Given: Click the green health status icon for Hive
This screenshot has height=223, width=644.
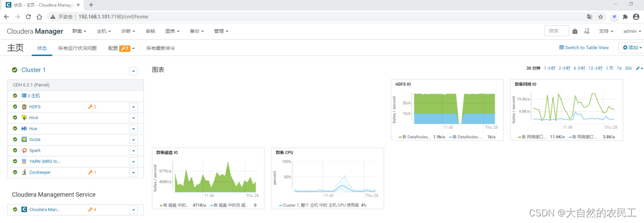Looking at the screenshot, I should [15, 118].
